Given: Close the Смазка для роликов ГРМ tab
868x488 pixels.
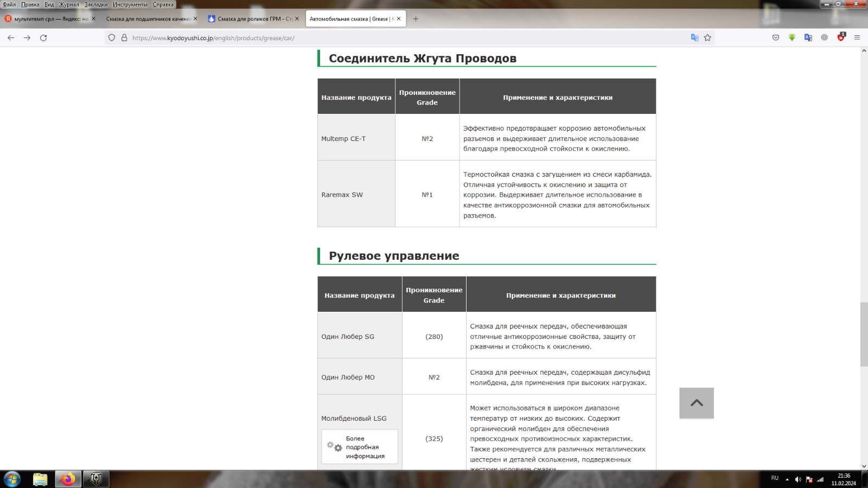Looking at the screenshot, I should tap(297, 18).
